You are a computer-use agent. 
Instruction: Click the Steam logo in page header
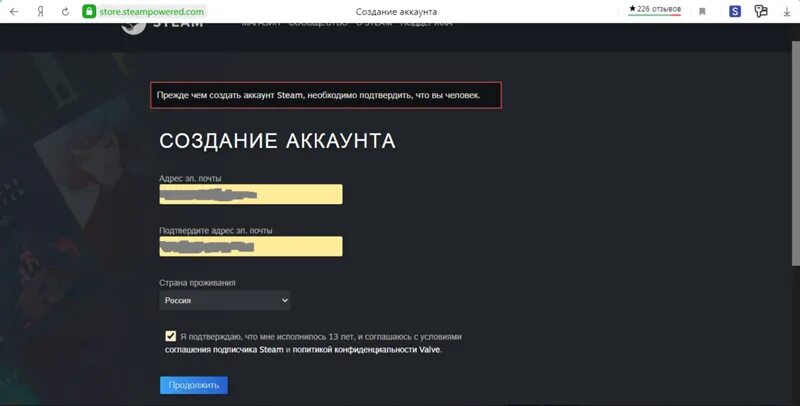[x=162, y=26]
